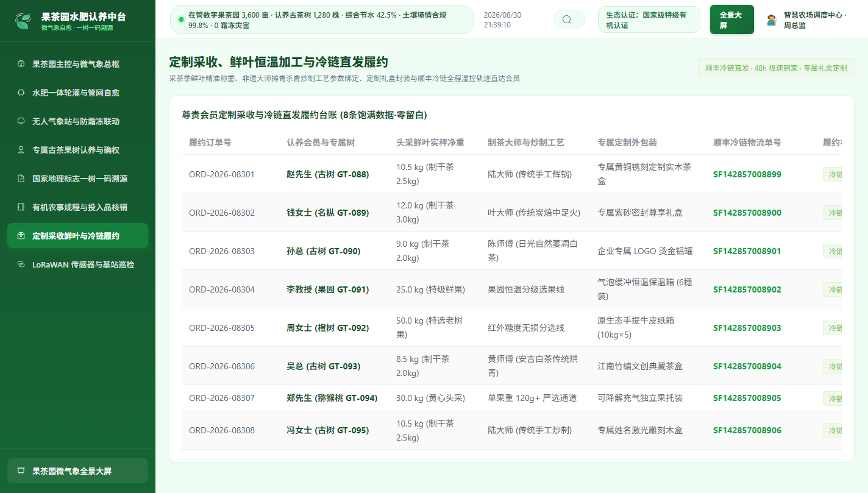Click the search magnifier icon in top bar
The height and width of the screenshot is (493, 868).
pos(567,20)
